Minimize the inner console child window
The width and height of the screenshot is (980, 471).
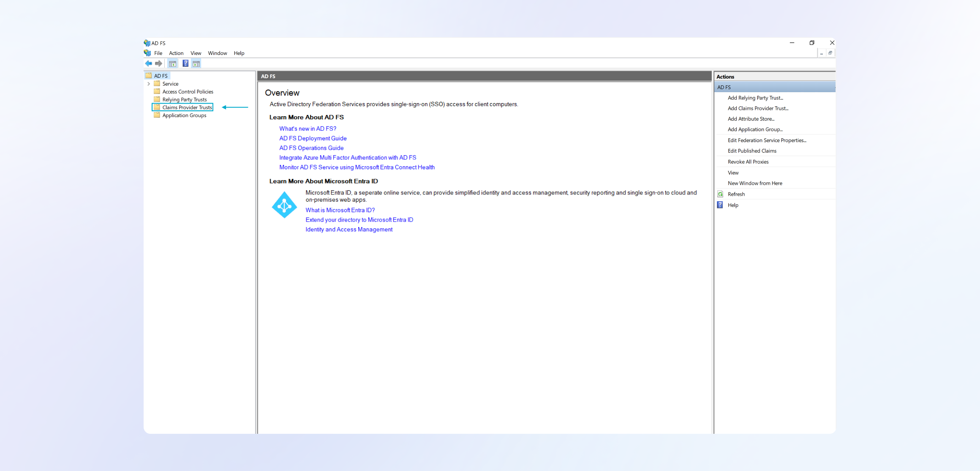821,53
